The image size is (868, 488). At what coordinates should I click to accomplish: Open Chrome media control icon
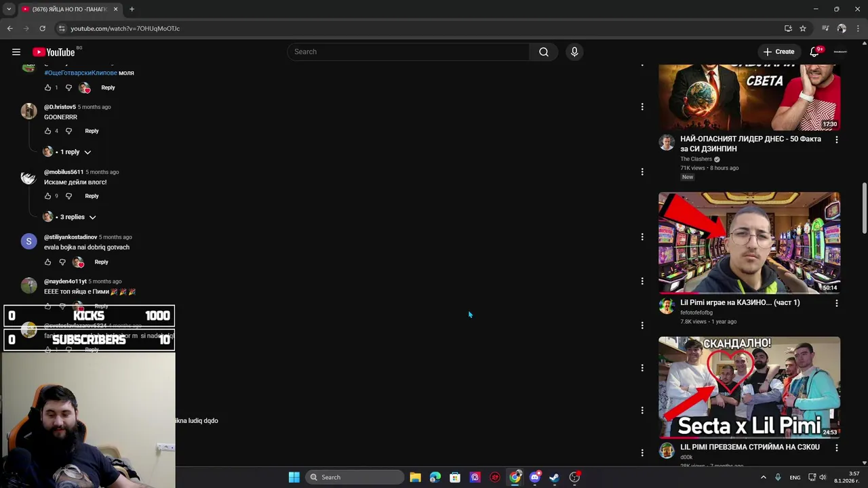825,28
